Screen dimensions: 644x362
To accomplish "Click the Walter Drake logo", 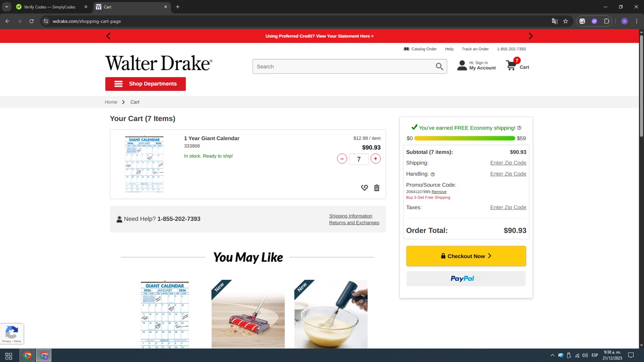I will click(158, 63).
